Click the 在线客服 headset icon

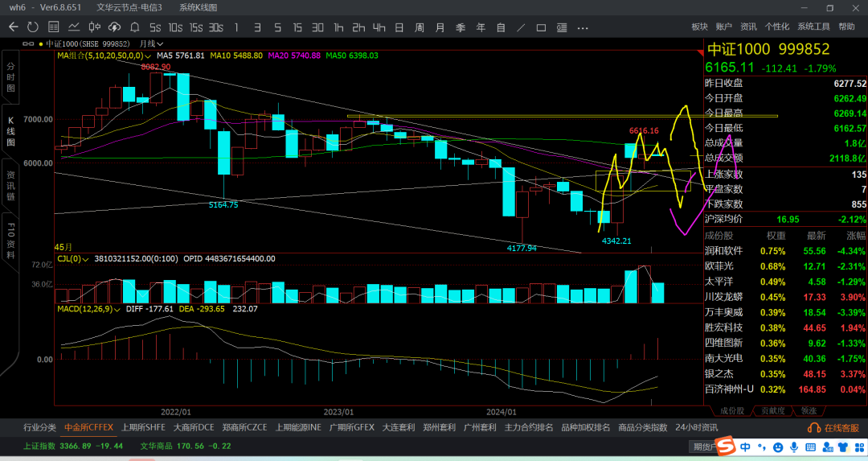click(x=813, y=428)
